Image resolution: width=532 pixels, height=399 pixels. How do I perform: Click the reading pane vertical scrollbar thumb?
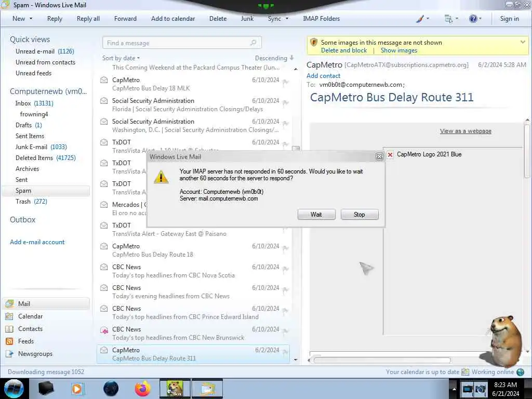pyautogui.click(x=527, y=151)
